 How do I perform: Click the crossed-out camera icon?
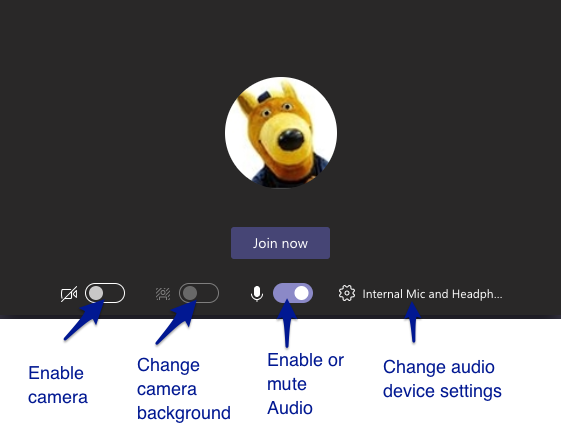tap(69, 294)
